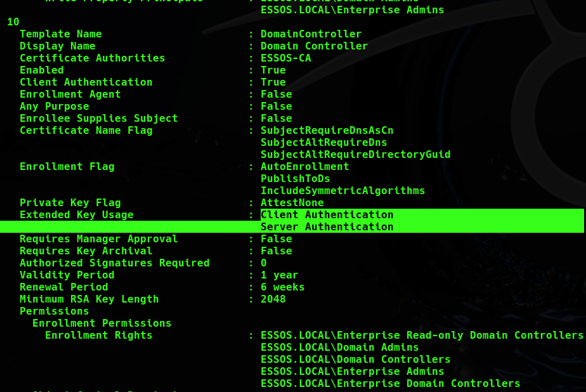Click the IncludeSymmetricAlgorithms flag text
The image size is (586, 392).
pyautogui.click(x=342, y=191)
